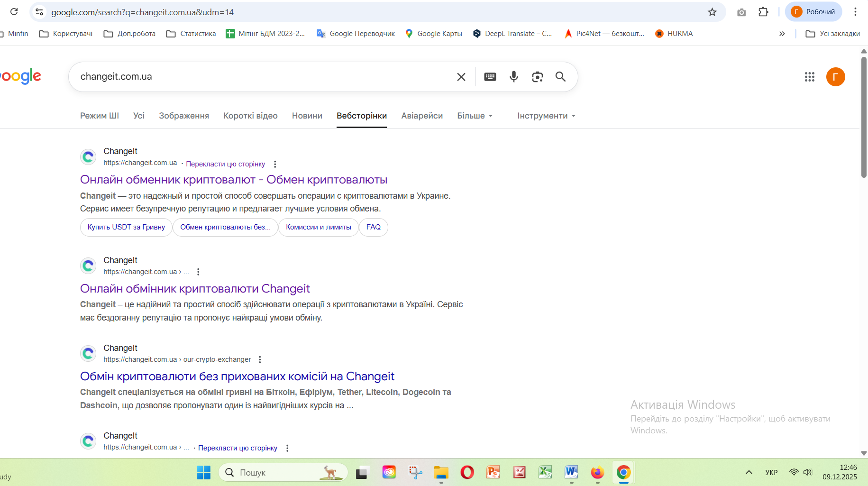Open the Статистика bookmarks folder
Image resolution: width=868 pixels, height=486 pixels.
coord(191,34)
